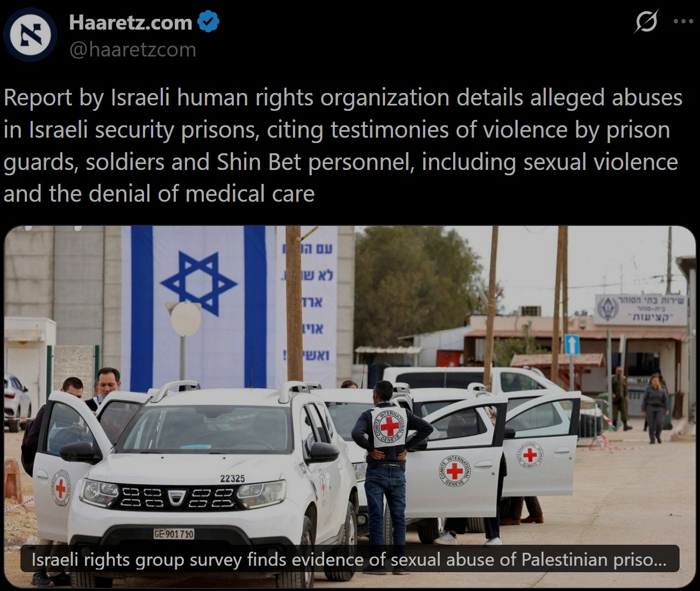Click the GE 901710 license plate
The image size is (700, 591).
174,534
